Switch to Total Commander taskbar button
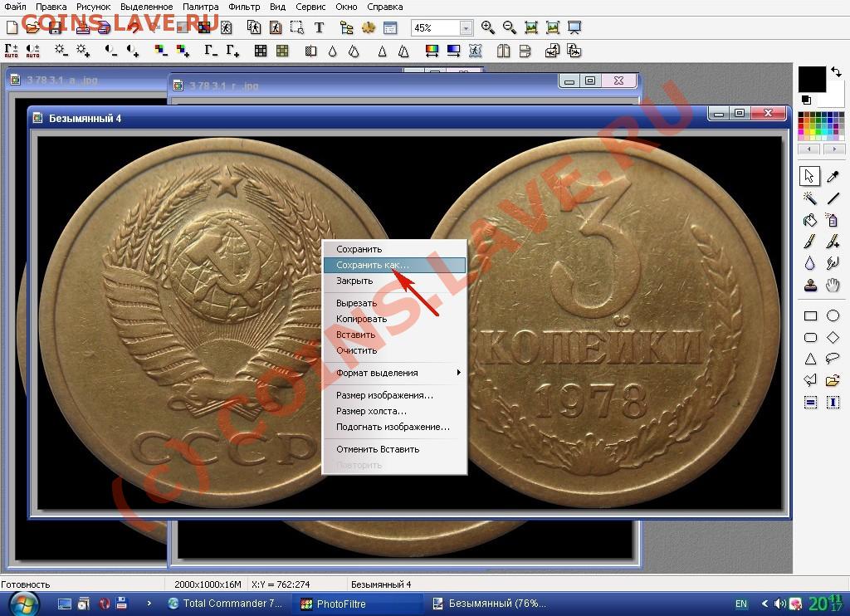 tap(226, 604)
